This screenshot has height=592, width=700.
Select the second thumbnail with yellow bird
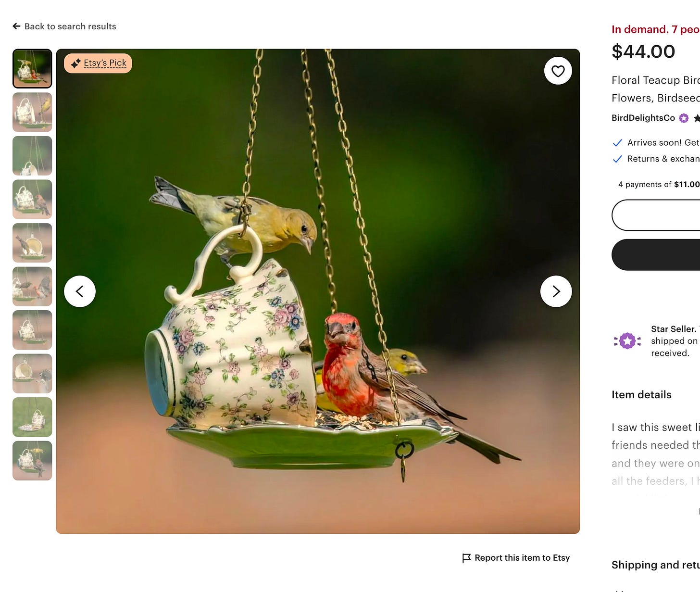pyautogui.click(x=32, y=112)
